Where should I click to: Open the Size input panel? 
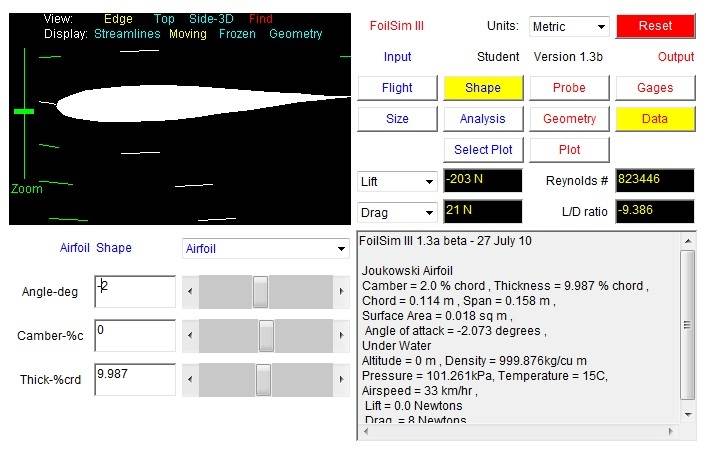click(397, 119)
